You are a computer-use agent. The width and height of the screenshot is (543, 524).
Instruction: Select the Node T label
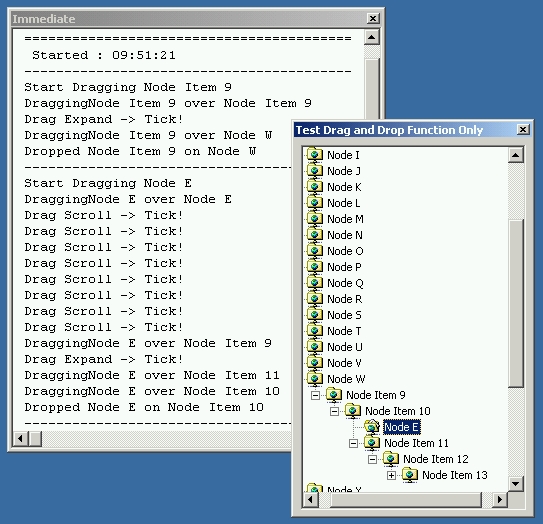click(344, 331)
